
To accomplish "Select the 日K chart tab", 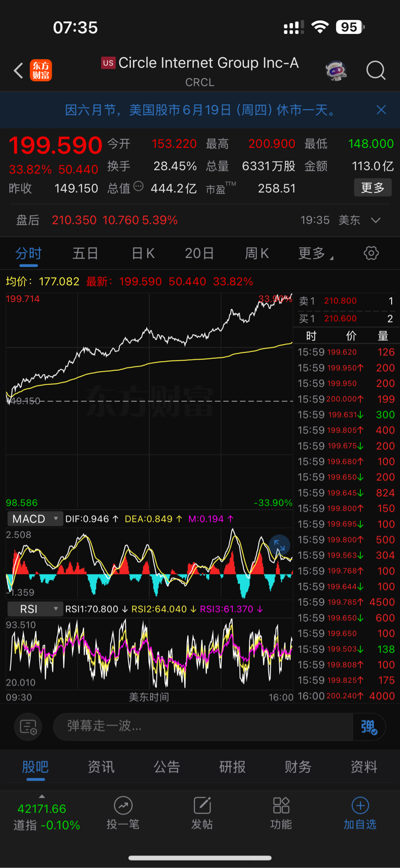I will (x=143, y=253).
